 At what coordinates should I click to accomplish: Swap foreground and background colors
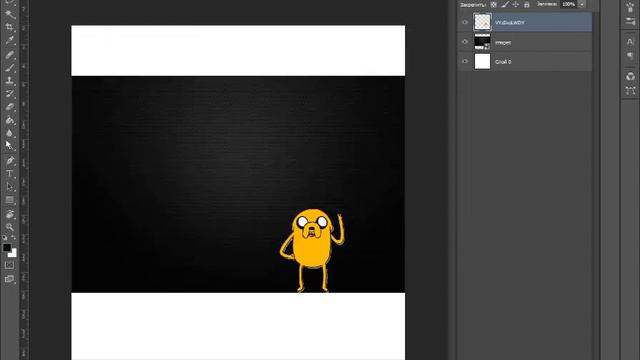tap(13, 238)
